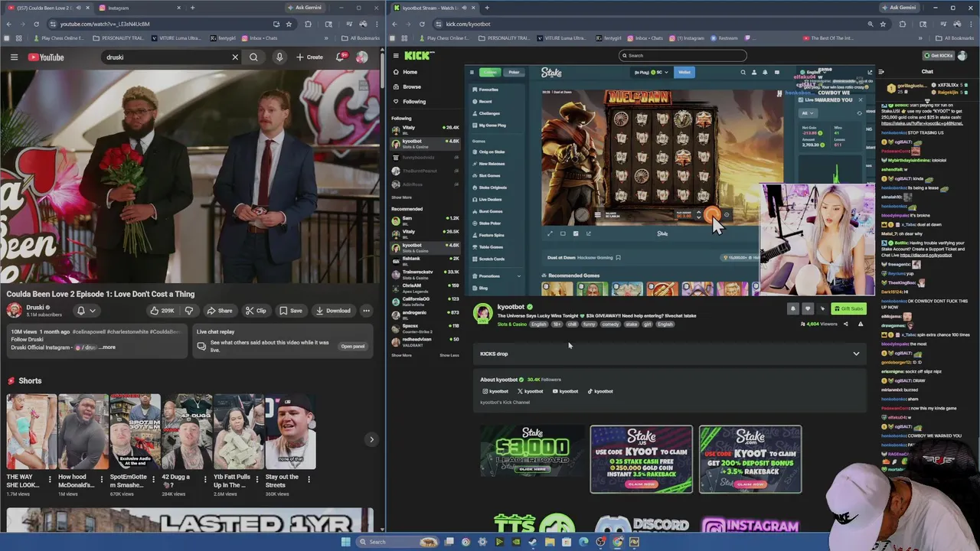Open Browse in Kick sidebar
This screenshot has height=551, width=980.
tap(406, 86)
